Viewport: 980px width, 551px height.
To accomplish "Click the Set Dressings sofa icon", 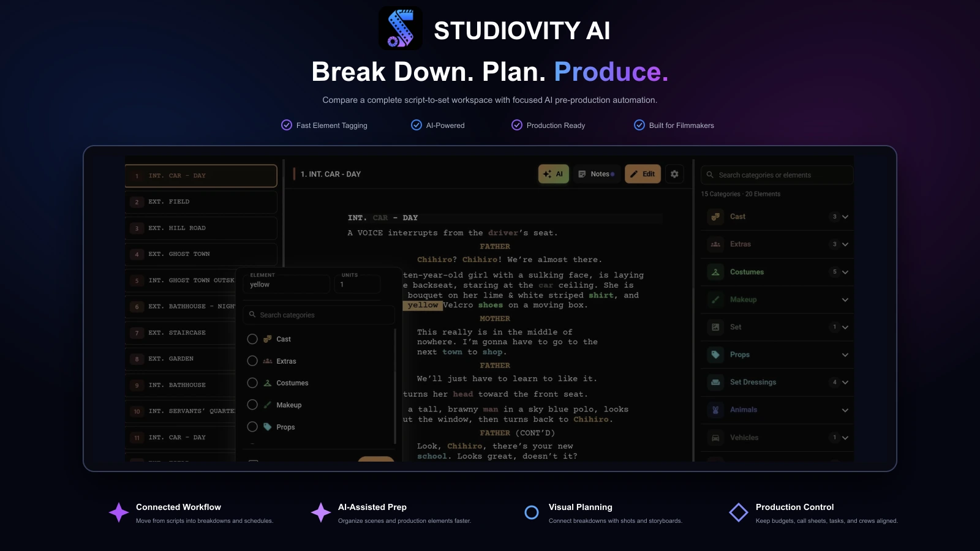I will 715,382.
